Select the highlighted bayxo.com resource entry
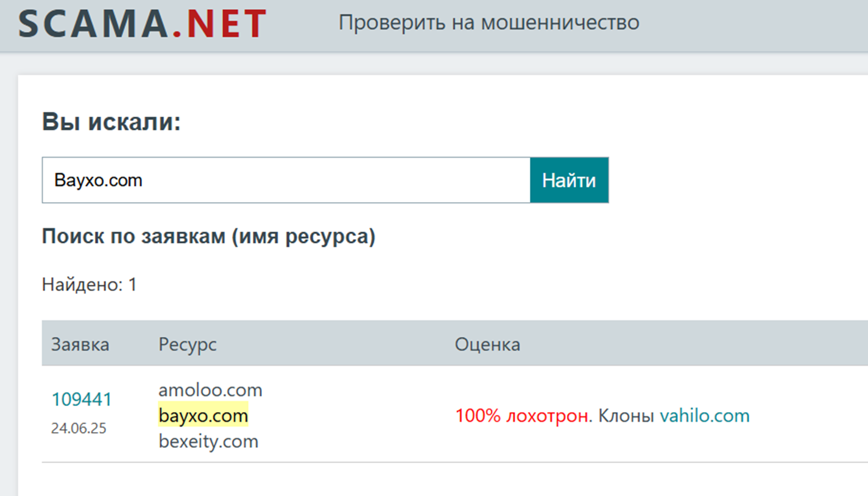The width and height of the screenshot is (868, 496). (x=203, y=416)
